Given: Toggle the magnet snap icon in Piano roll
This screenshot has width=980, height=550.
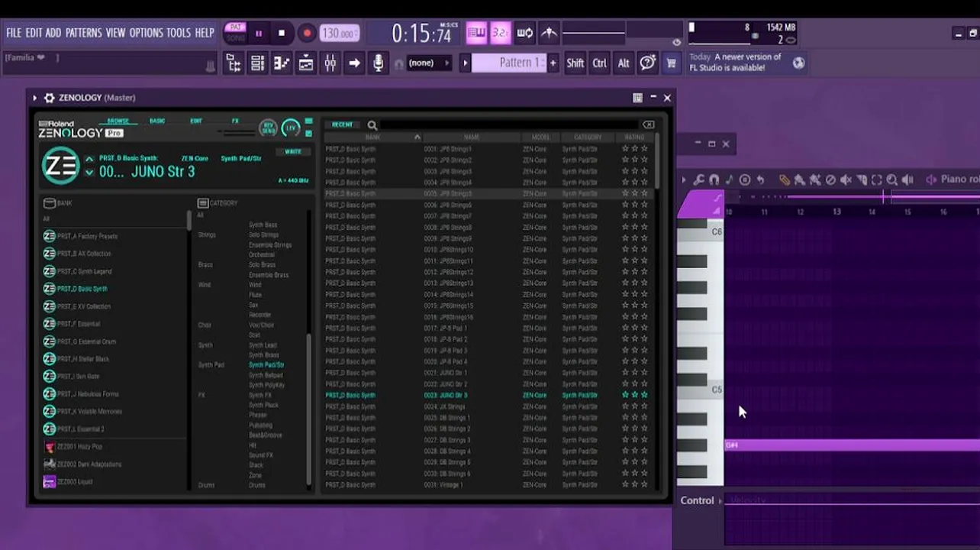Looking at the screenshot, I should coord(714,180).
